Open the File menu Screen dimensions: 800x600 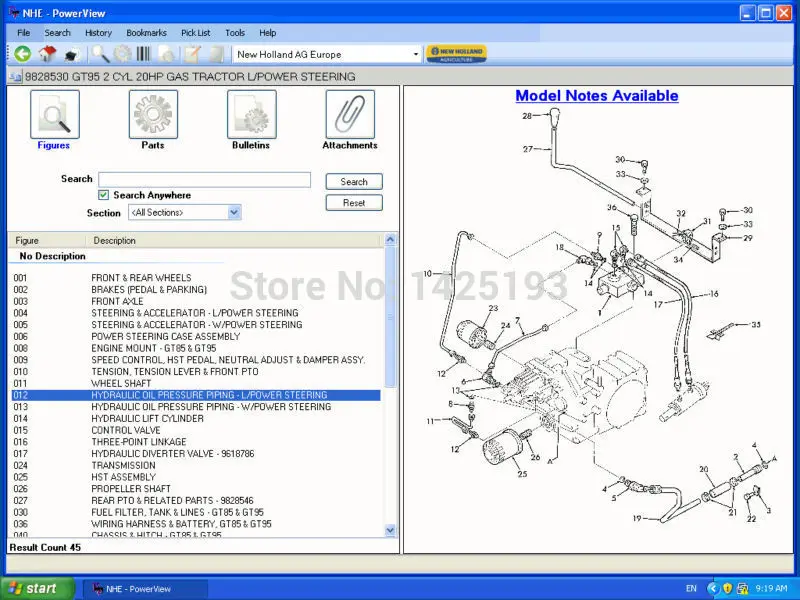[x=23, y=33]
